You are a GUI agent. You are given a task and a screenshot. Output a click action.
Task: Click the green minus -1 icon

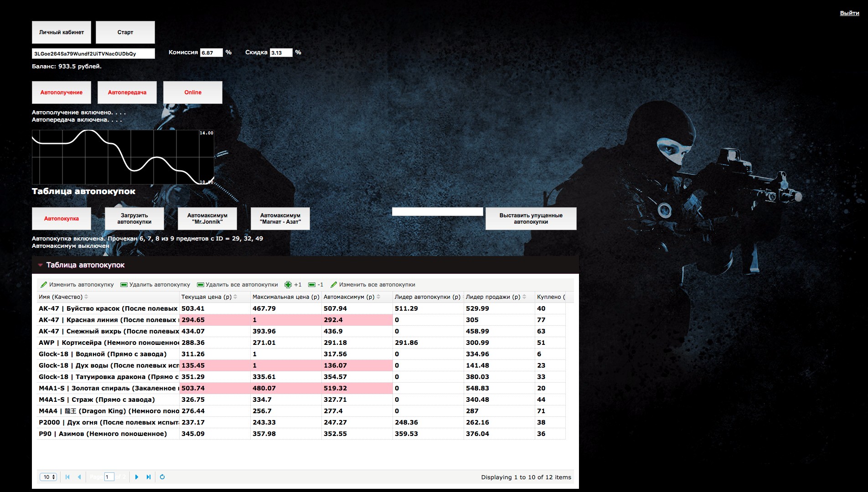(x=312, y=285)
